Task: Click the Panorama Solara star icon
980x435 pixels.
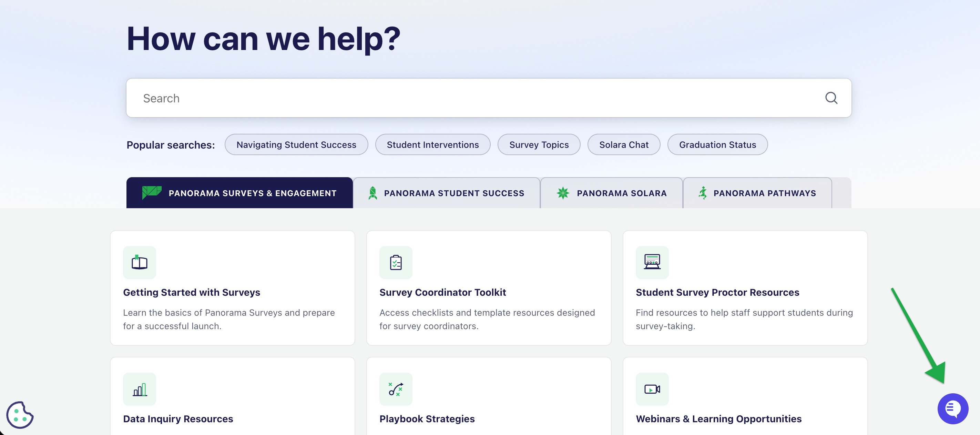Action: 563,193
